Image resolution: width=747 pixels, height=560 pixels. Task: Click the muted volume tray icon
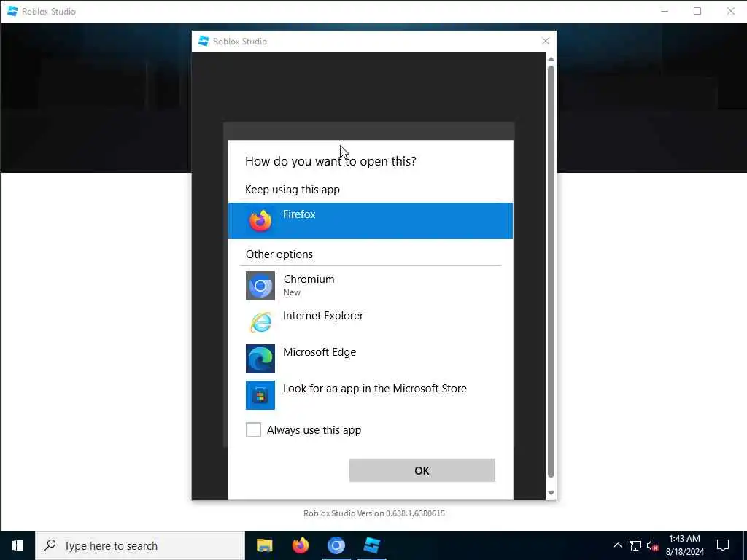tap(652, 545)
